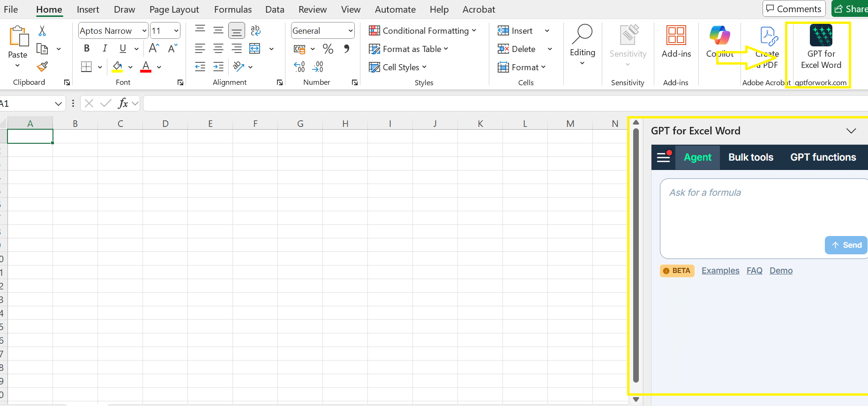This screenshot has height=406, width=868.
Task: Click Insert Function fx icon
Action: (x=123, y=103)
